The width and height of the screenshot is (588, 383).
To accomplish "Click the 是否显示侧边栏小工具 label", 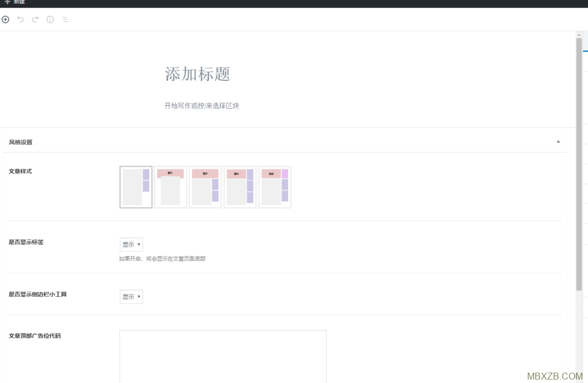I will 38,294.
